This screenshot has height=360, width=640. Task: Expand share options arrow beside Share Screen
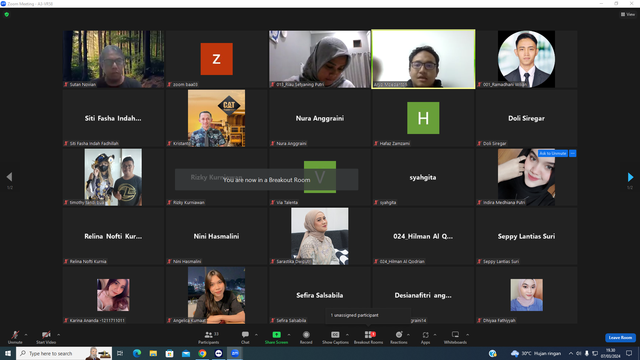coord(289,335)
